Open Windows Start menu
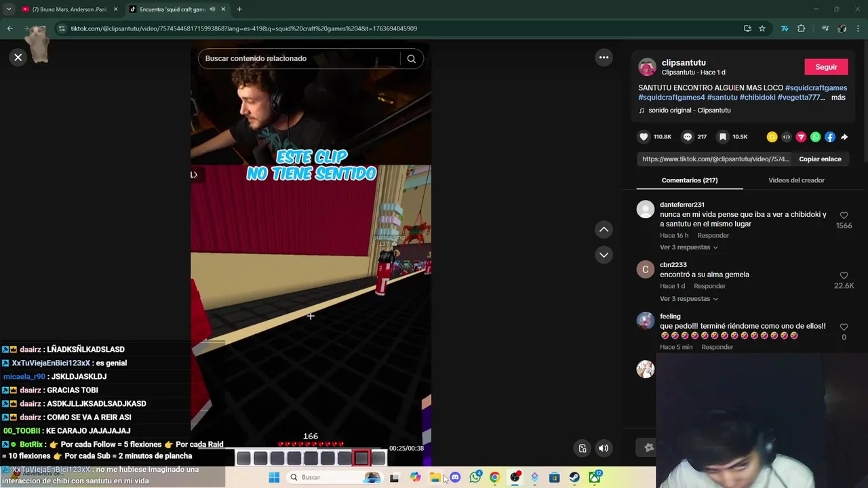The image size is (868, 488). click(274, 477)
